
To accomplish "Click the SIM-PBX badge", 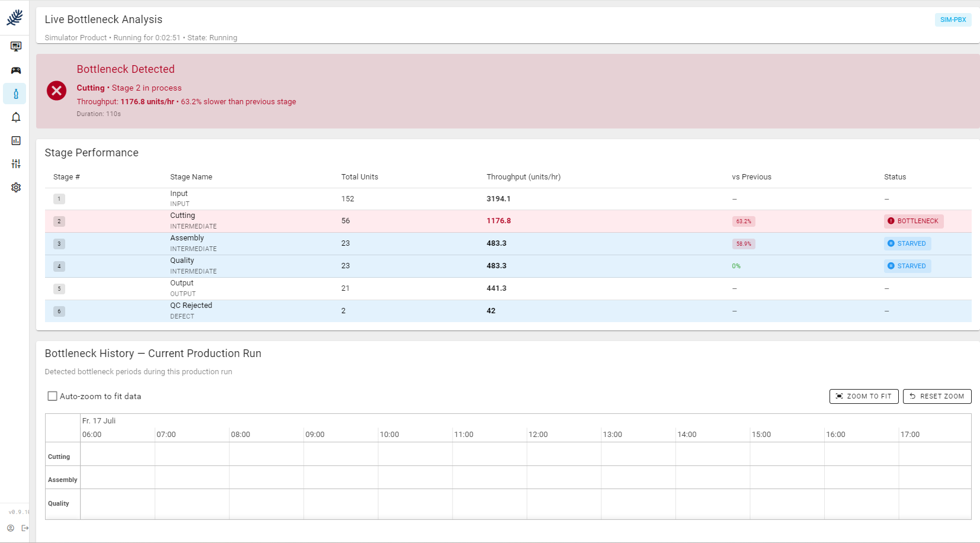I will click(x=953, y=20).
